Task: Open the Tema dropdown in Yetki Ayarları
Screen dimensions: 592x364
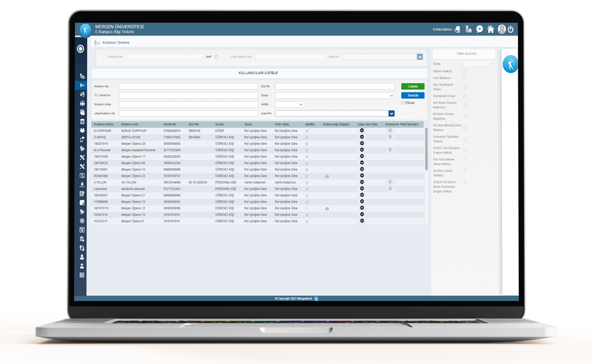Action: coord(479,64)
